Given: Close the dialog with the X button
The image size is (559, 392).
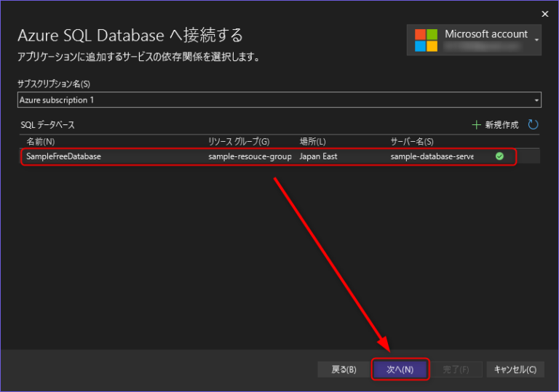Looking at the screenshot, I should (545, 13).
